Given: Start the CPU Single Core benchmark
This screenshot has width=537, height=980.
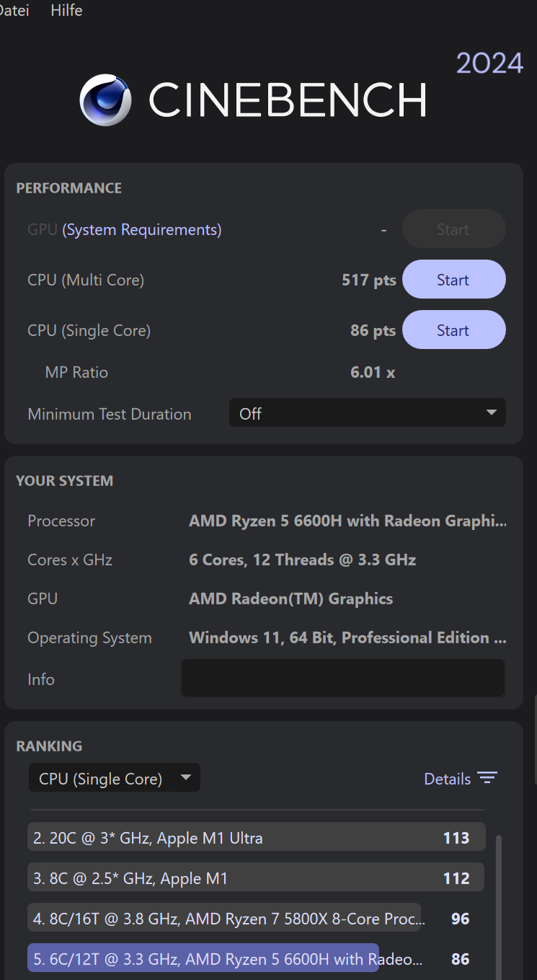Looking at the screenshot, I should click(x=453, y=330).
